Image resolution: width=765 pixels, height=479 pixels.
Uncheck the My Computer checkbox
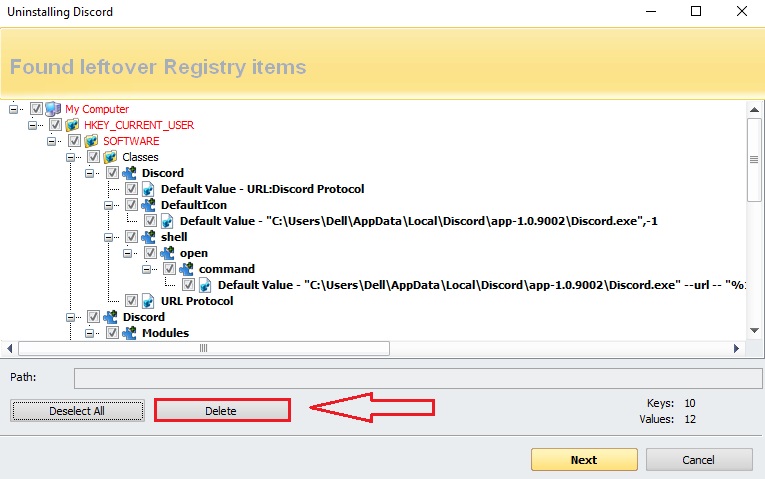click(36, 109)
